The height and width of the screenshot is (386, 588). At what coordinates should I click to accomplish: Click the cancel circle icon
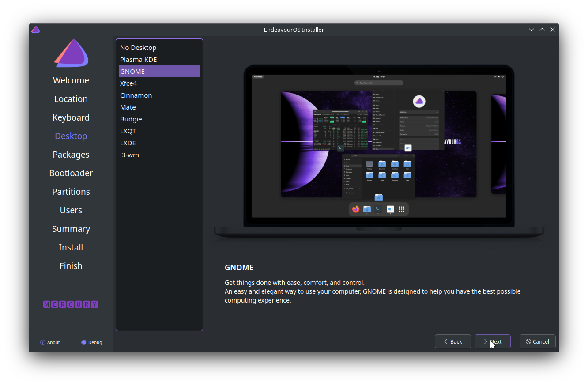tap(528, 341)
